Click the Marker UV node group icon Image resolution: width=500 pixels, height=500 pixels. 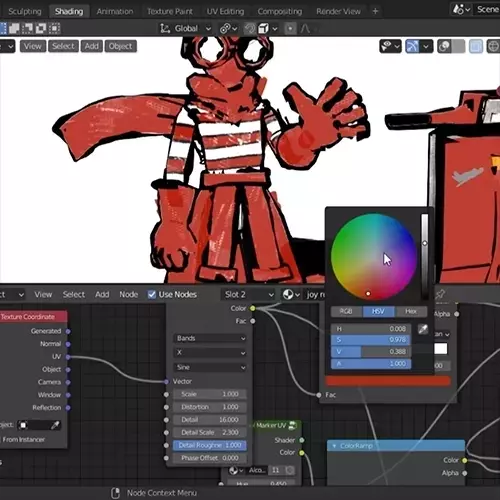[x=293, y=425]
